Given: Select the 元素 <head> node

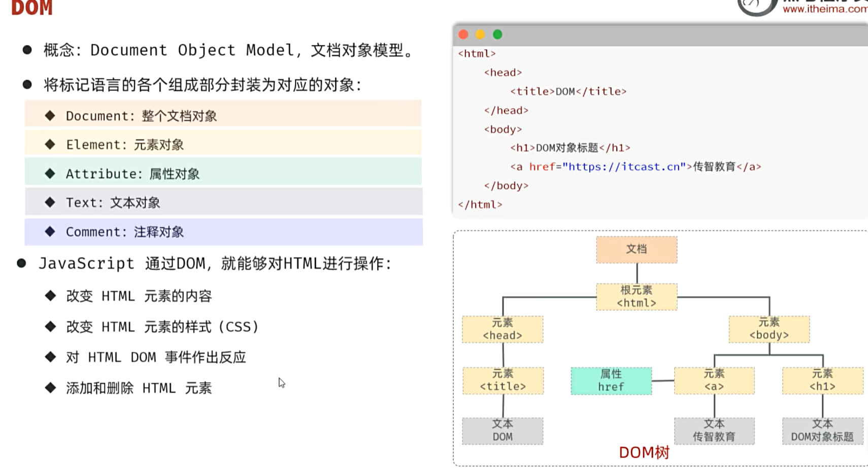Looking at the screenshot, I should pos(503,329).
